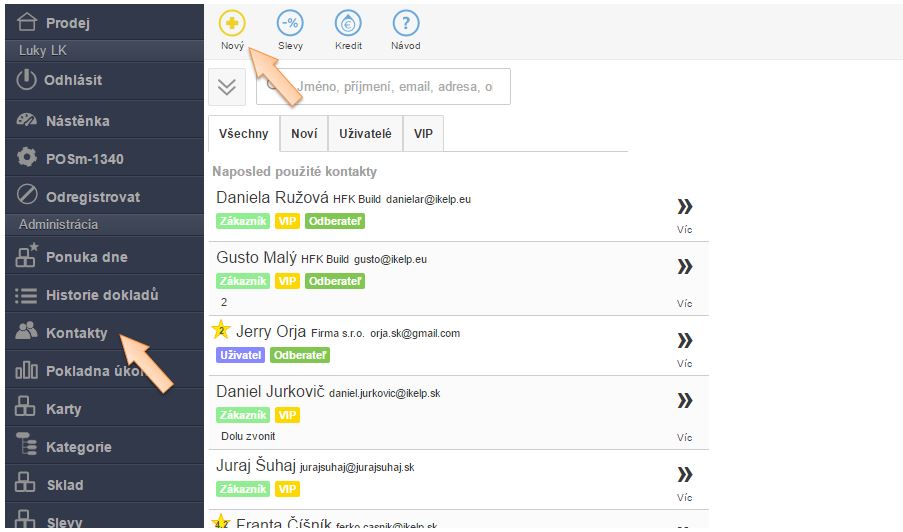Switch to the Uživatelé tab

tap(365, 134)
